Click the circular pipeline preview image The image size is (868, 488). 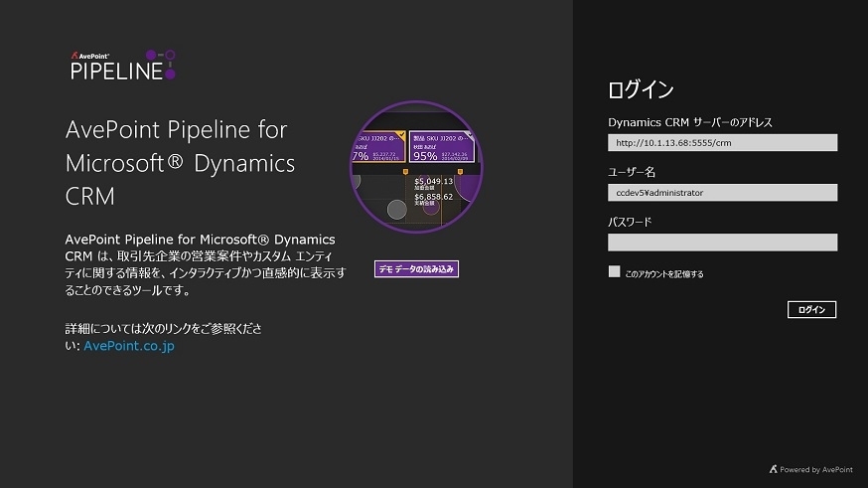pos(416,167)
